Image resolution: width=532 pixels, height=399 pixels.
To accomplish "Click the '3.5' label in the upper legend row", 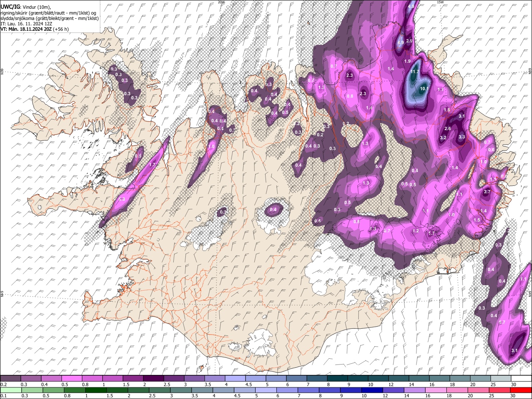I will (207, 384).
